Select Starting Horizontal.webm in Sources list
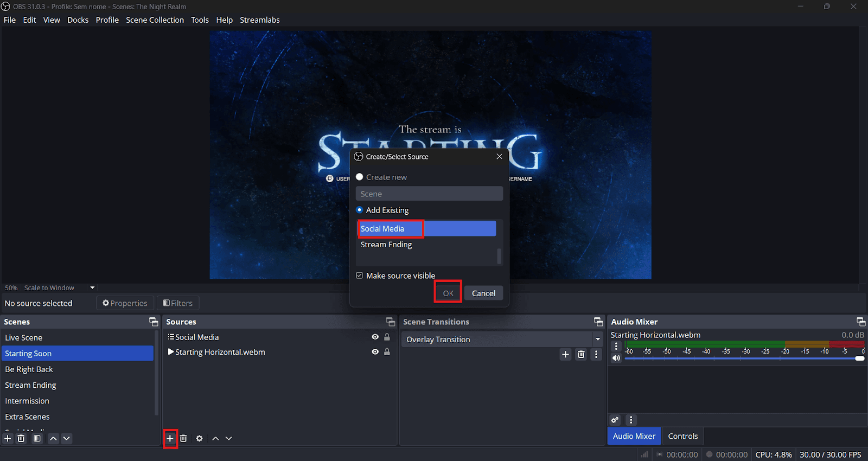Screen dimensions: 868x461 click(x=220, y=352)
